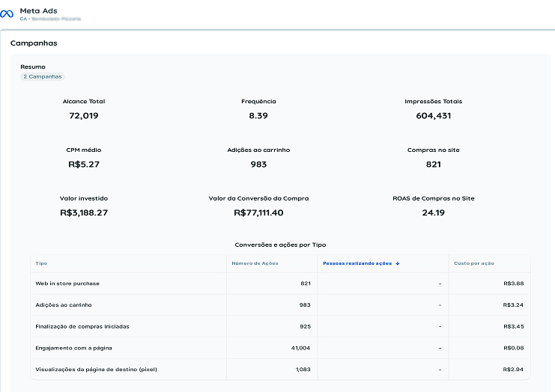Click the conversion value R$77,111.40

tap(258, 212)
